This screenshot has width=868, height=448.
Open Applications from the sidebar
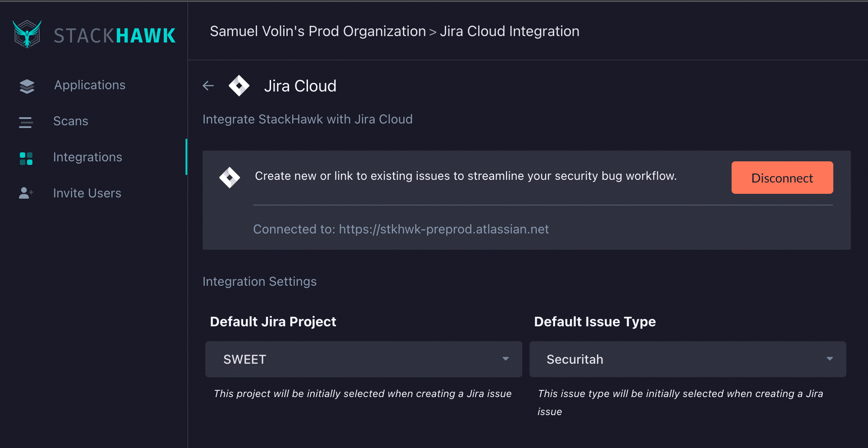tap(90, 85)
